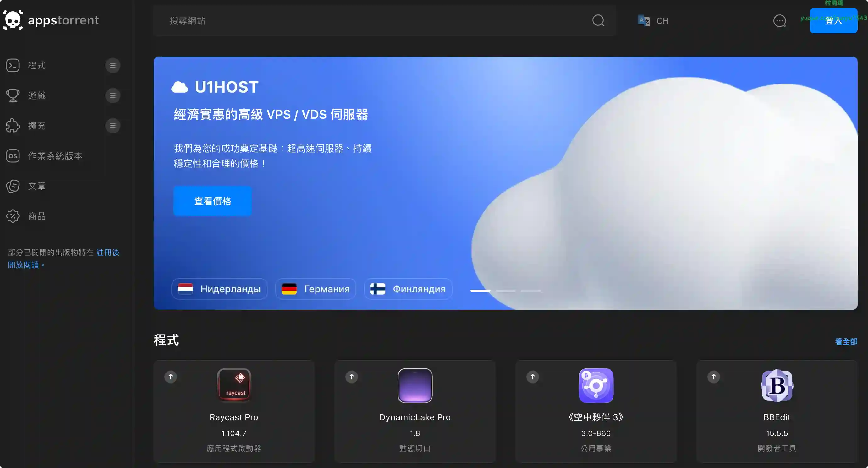Open the CH language selector

[x=653, y=21]
